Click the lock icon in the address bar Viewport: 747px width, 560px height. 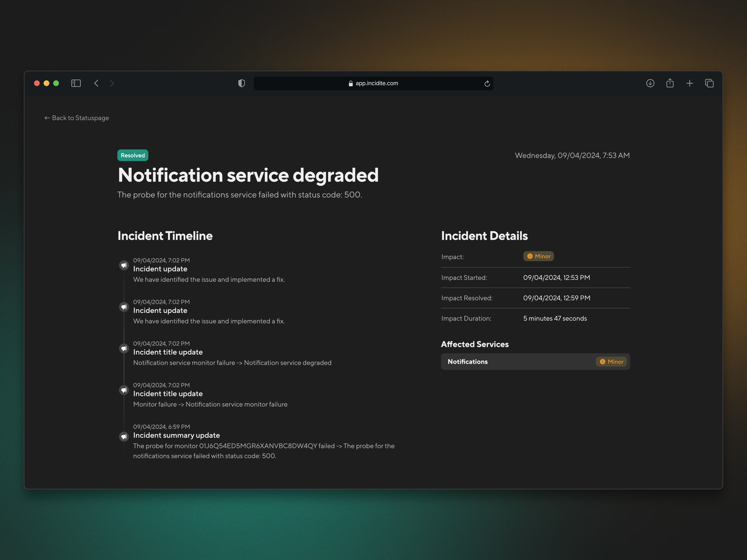coord(351,83)
